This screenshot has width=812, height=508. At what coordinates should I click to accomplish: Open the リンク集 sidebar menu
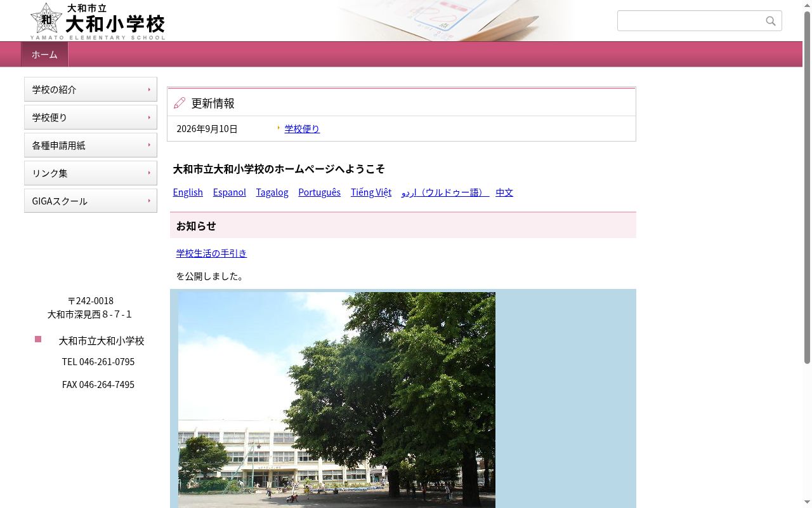[91, 173]
